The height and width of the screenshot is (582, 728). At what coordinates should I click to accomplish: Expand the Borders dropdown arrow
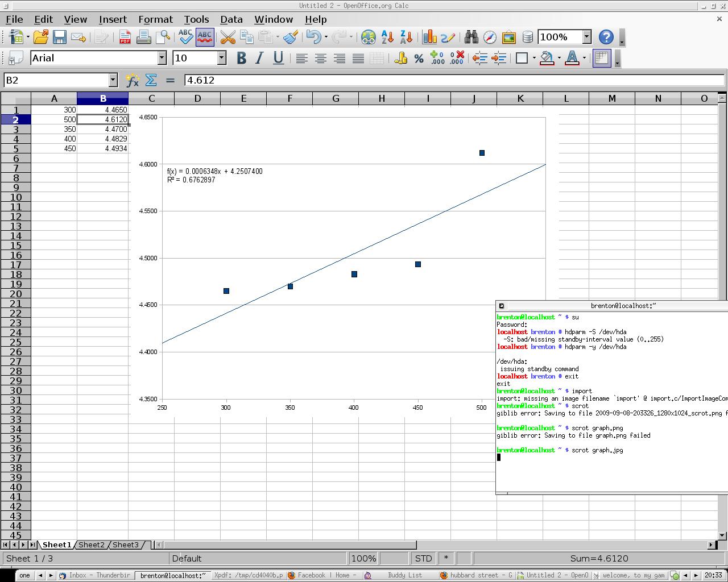click(533, 58)
